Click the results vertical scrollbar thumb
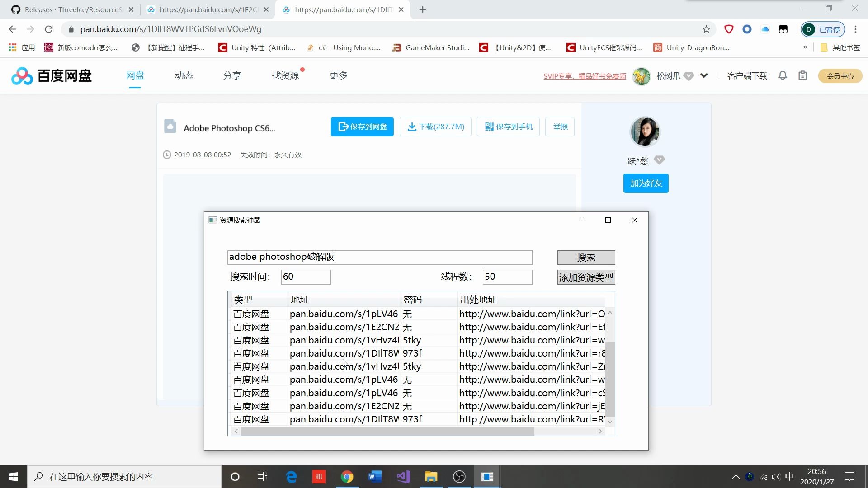Image resolution: width=868 pixels, height=488 pixels. point(610,379)
